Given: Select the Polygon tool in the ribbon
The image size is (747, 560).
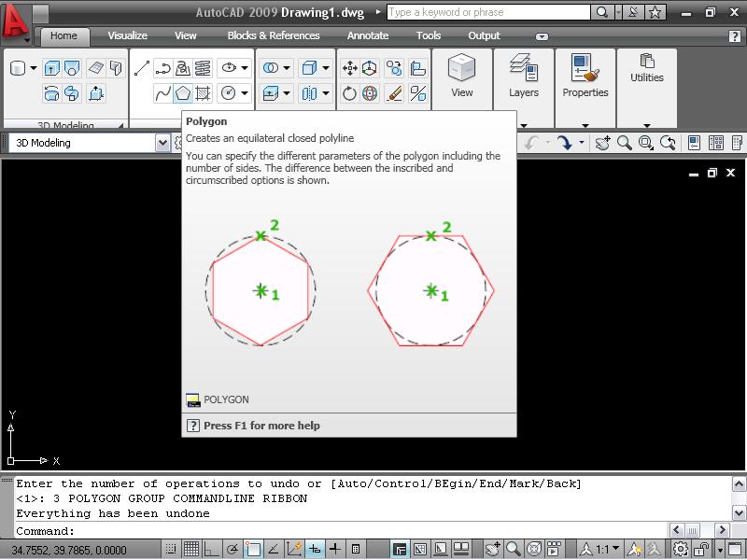Looking at the screenshot, I should tap(183, 93).
